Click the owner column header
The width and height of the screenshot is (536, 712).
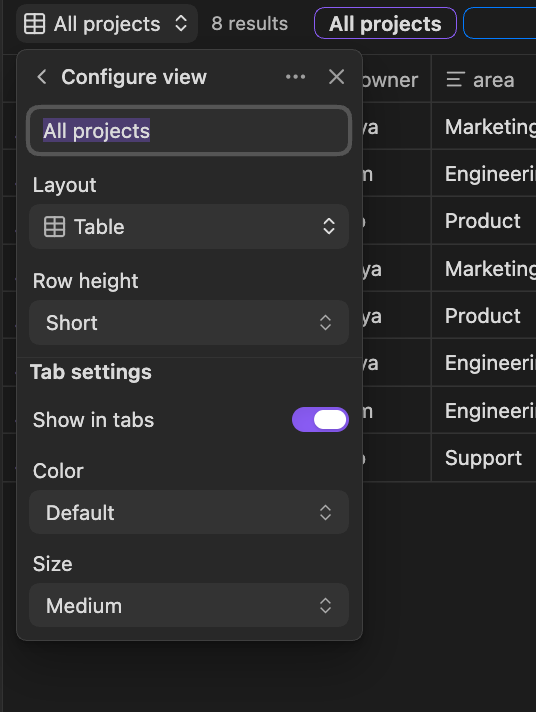click(x=397, y=80)
